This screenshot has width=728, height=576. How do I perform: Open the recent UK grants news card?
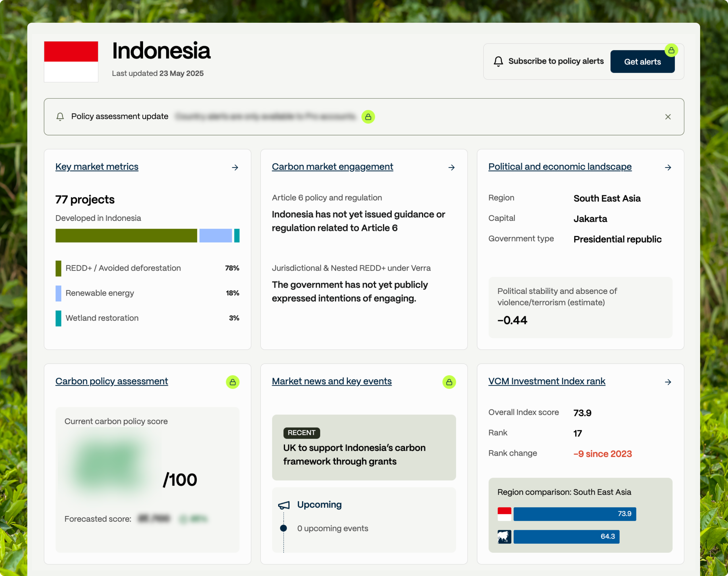click(364, 447)
